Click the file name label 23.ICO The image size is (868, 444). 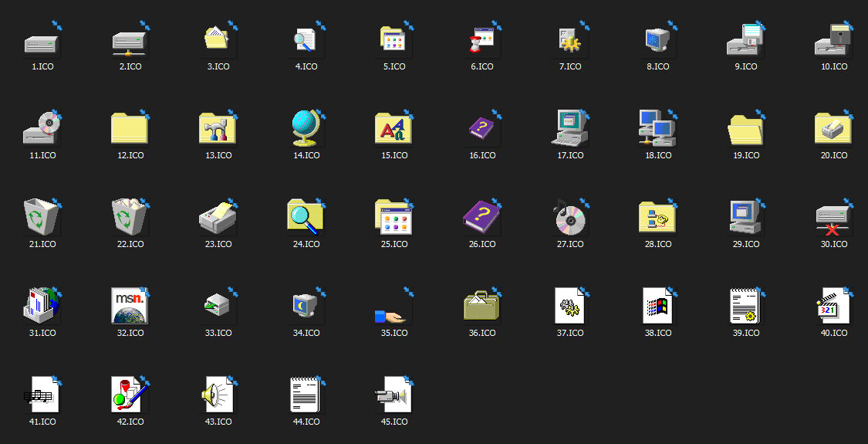(218, 244)
